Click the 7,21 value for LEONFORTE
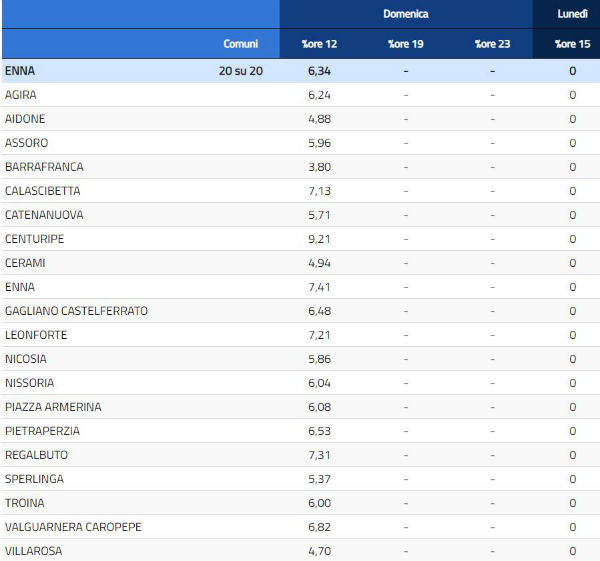The width and height of the screenshot is (600, 561). [x=319, y=335]
